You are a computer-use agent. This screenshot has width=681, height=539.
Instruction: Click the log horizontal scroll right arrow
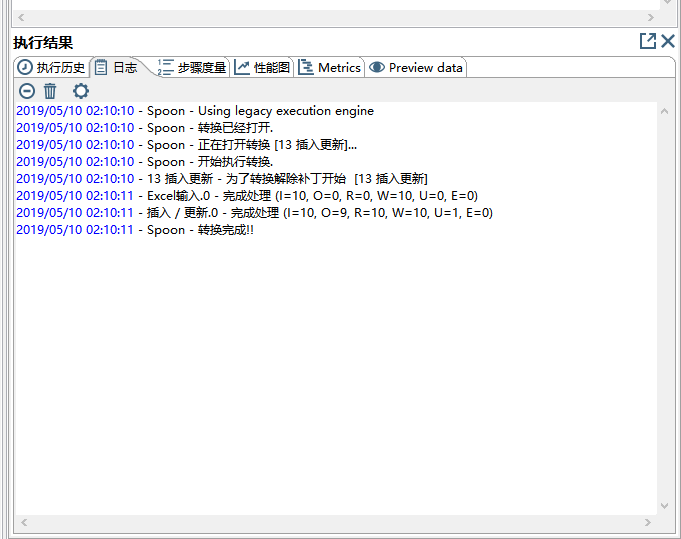click(648, 522)
